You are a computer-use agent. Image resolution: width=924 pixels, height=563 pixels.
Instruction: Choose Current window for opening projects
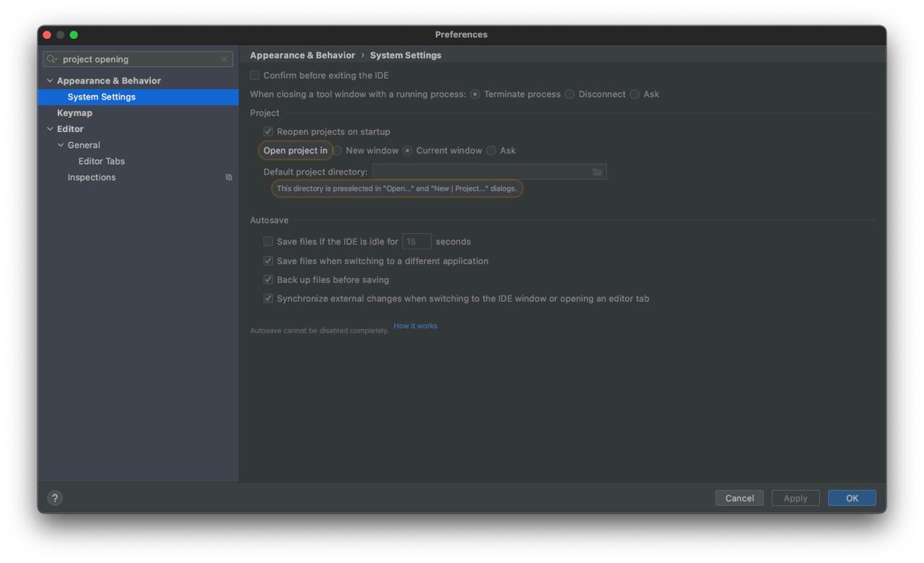click(x=408, y=151)
